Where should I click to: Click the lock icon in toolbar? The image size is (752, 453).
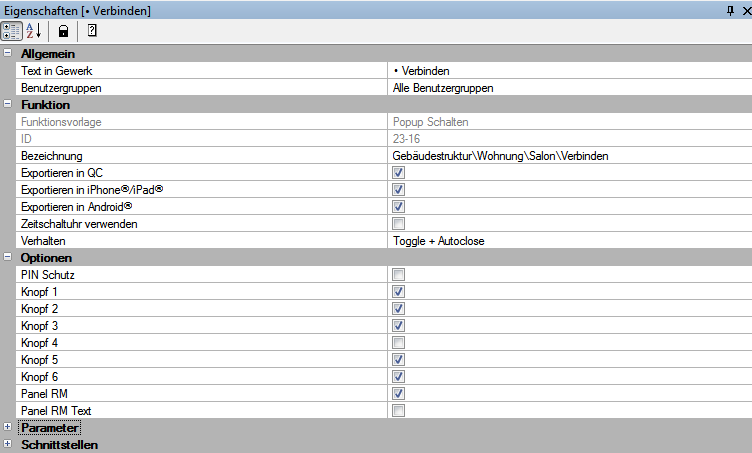pyautogui.click(x=63, y=31)
